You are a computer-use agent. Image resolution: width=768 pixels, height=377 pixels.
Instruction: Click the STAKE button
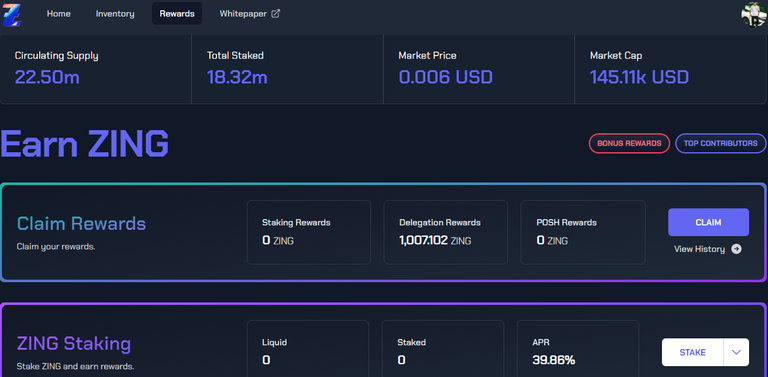pyautogui.click(x=693, y=353)
